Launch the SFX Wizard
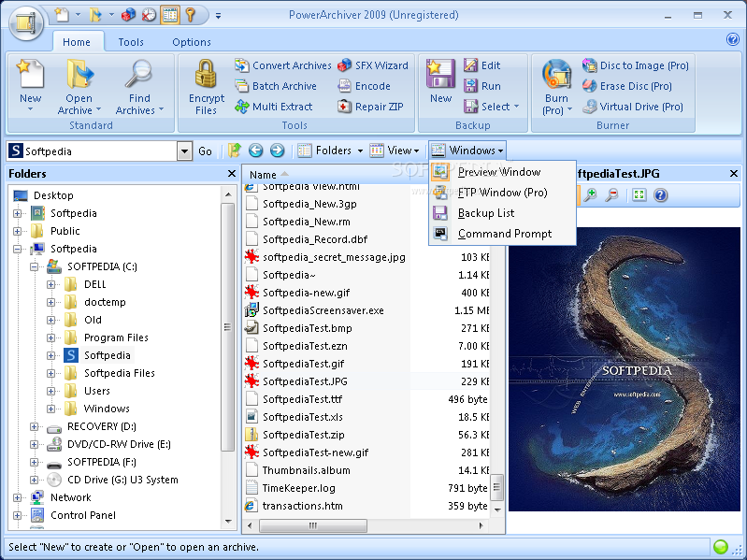 pos(372,65)
